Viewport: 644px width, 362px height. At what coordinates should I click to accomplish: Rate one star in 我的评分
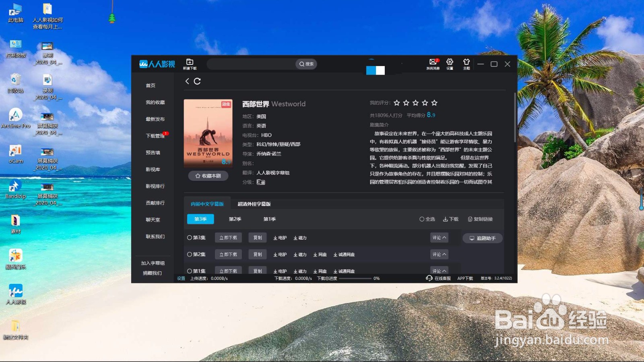click(x=397, y=103)
